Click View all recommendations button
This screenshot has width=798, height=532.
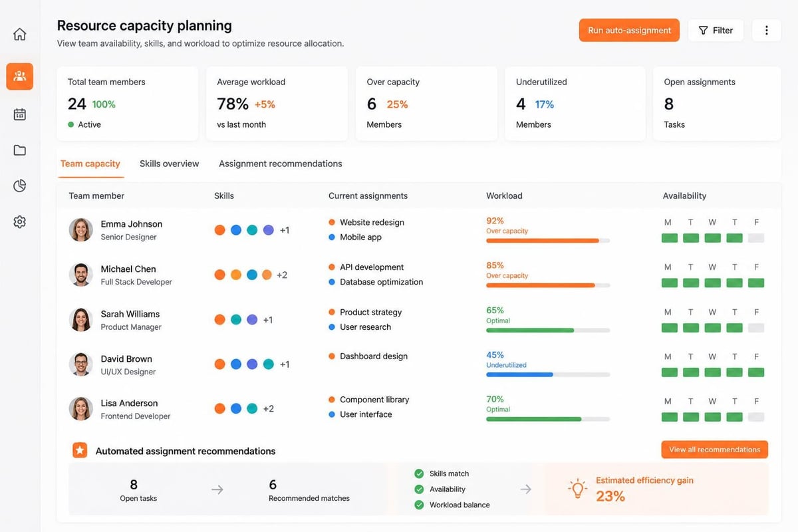(x=714, y=450)
